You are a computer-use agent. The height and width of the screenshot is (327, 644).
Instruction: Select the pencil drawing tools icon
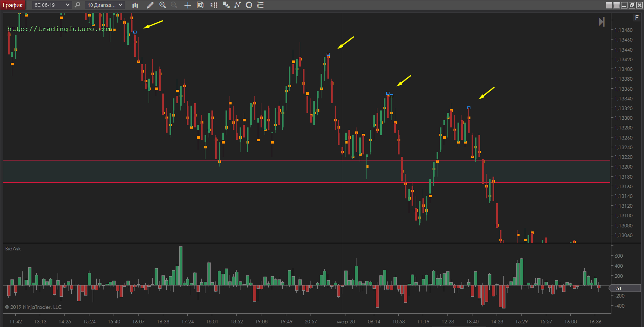click(x=150, y=5)
